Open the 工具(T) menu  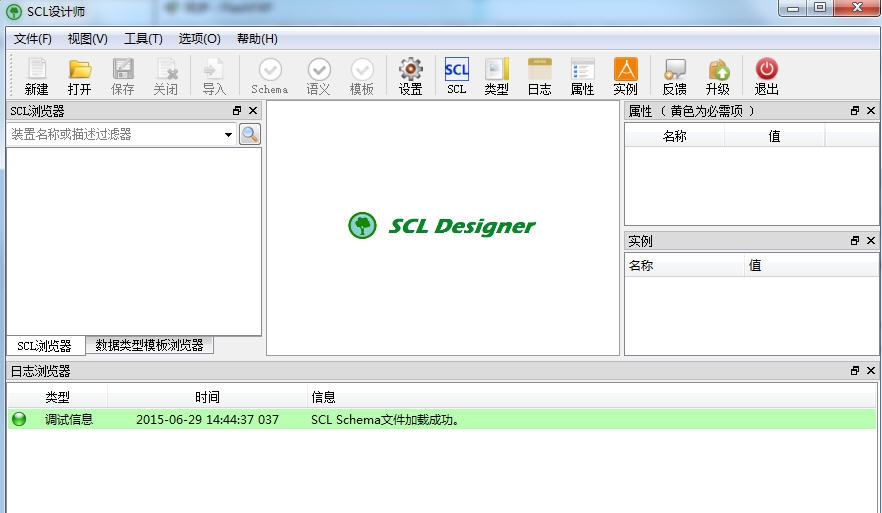143,39
